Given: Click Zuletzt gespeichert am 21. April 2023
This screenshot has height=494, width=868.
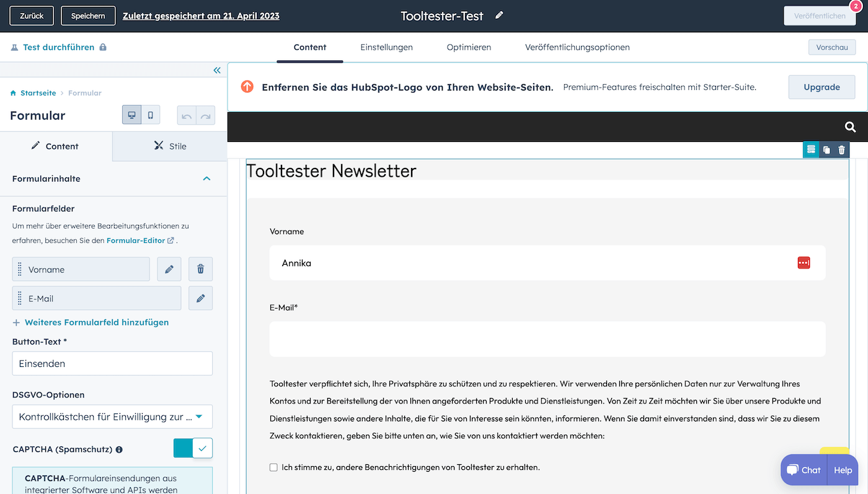Looking at the screenshot, I should (x=201, y=15).
